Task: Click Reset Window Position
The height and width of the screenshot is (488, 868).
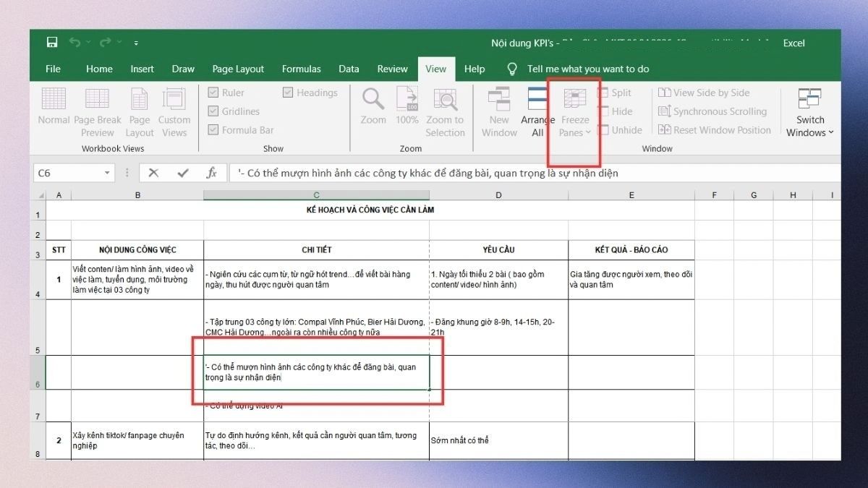Action: pyautogui.click(x=715, y=130)
